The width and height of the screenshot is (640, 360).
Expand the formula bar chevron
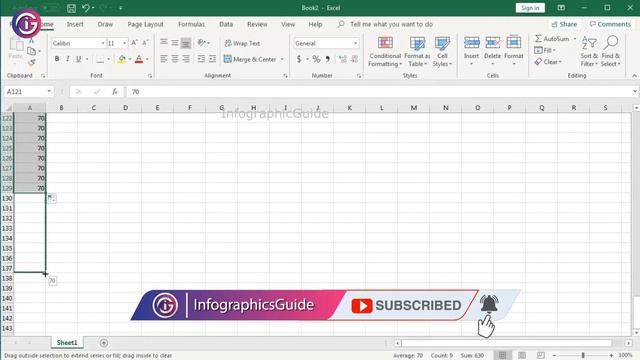point(635,91)
